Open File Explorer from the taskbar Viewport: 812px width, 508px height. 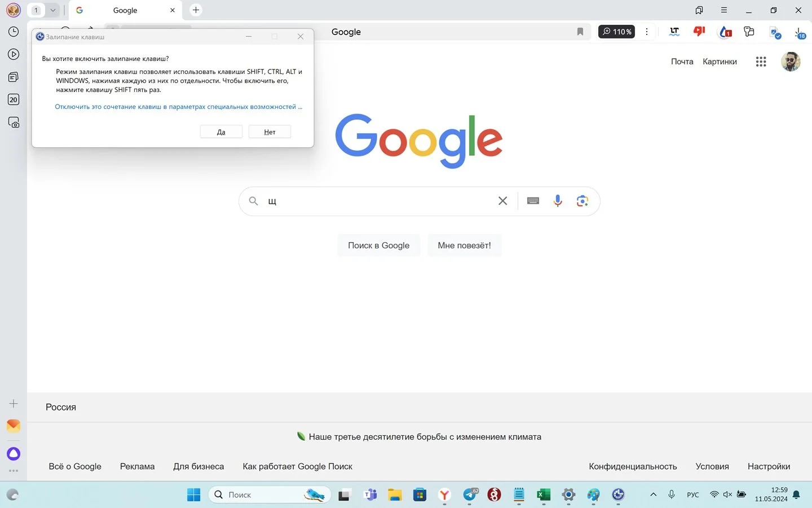tap(395, 495)
